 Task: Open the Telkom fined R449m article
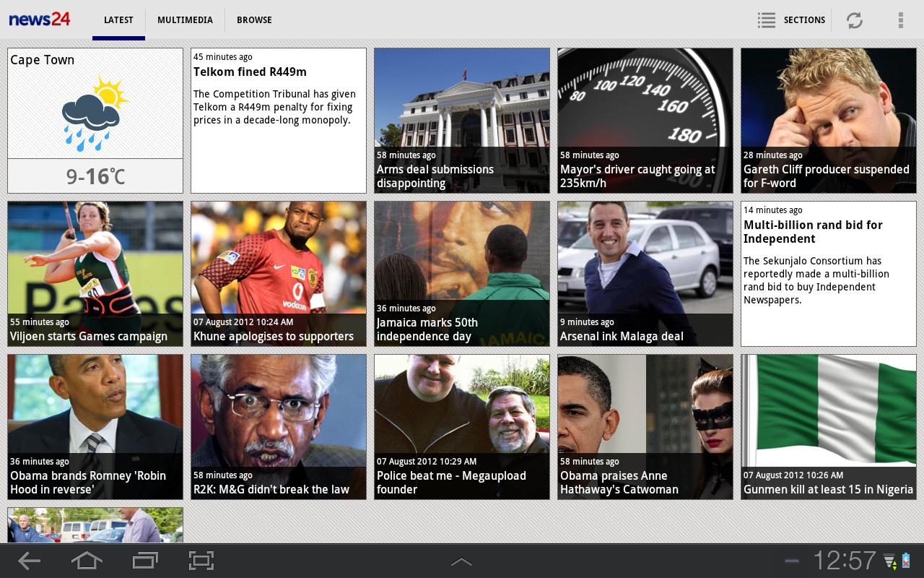click(279, 121)
